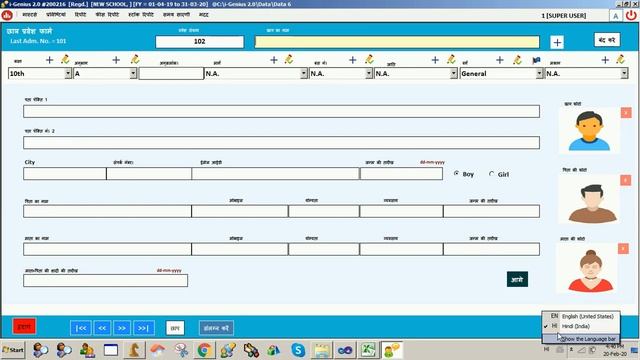Click the yellow student name field

pos(397,42)
